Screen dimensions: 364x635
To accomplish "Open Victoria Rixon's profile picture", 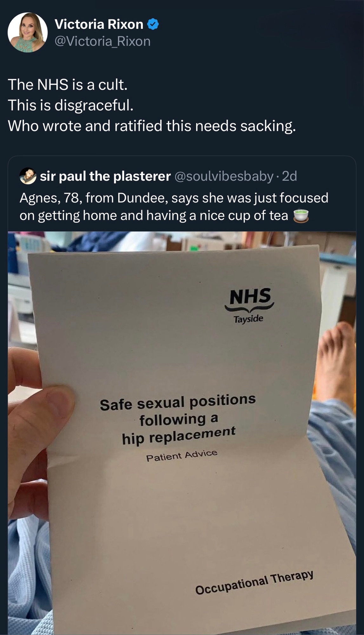I will tap(28, 32).
